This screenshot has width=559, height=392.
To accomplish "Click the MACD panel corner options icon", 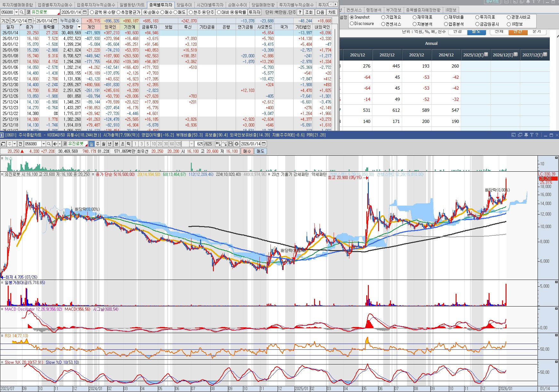I will pos(556,309).
